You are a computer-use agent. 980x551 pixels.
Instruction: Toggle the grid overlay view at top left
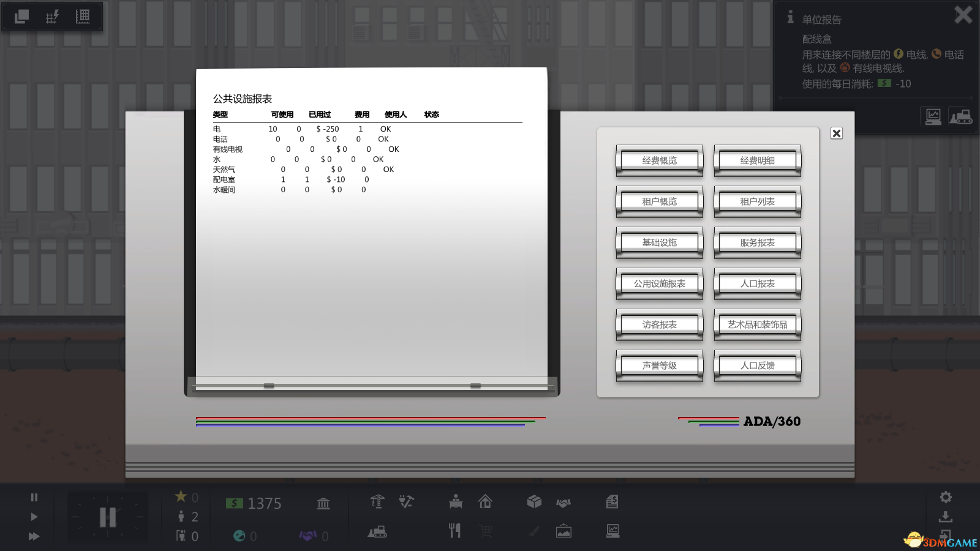click(52, 17)
